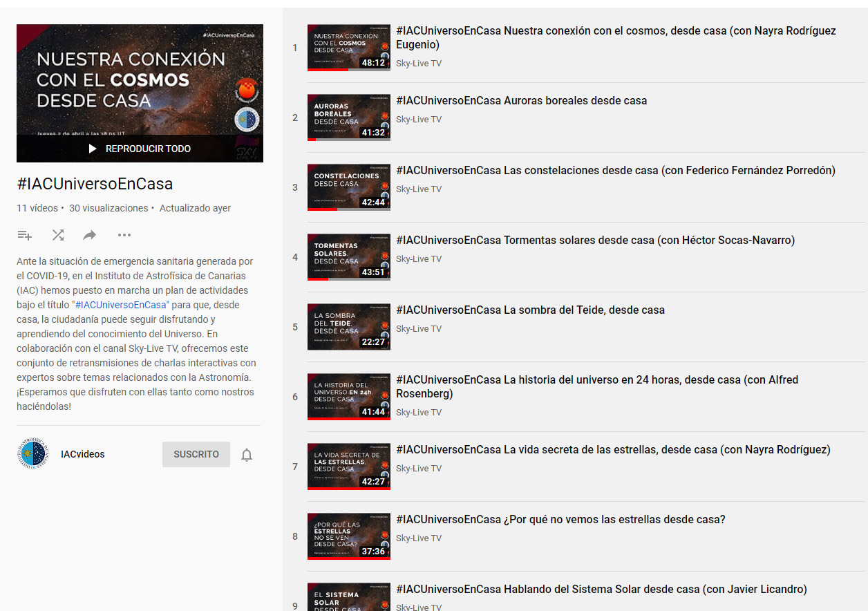This screenshot has height=611, width=868.
Task: Click the IACvideos channel name
Action: 83,454
